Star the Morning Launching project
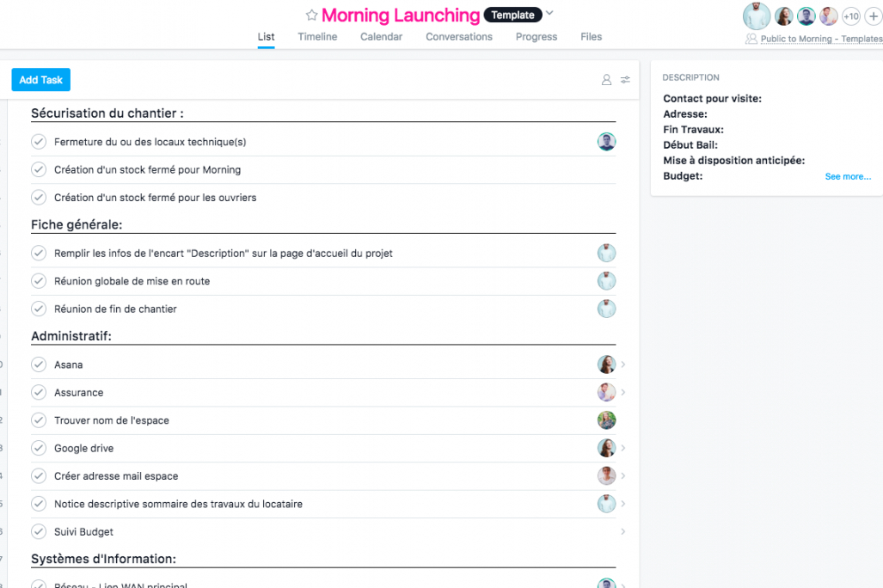This screenshot has height=588, width=883. pyautogui.click(x=311, y=15)
